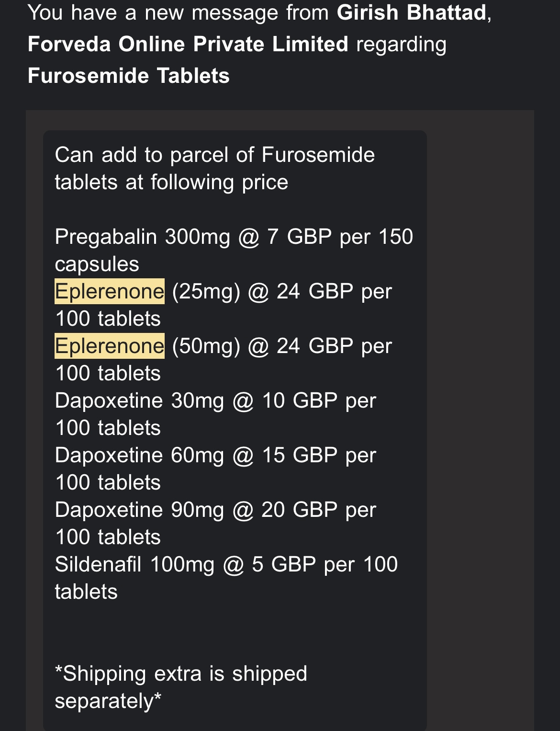Click first highlighted Eplerenone word (25mg)
The image size is (560, 731).
[110, 291]
